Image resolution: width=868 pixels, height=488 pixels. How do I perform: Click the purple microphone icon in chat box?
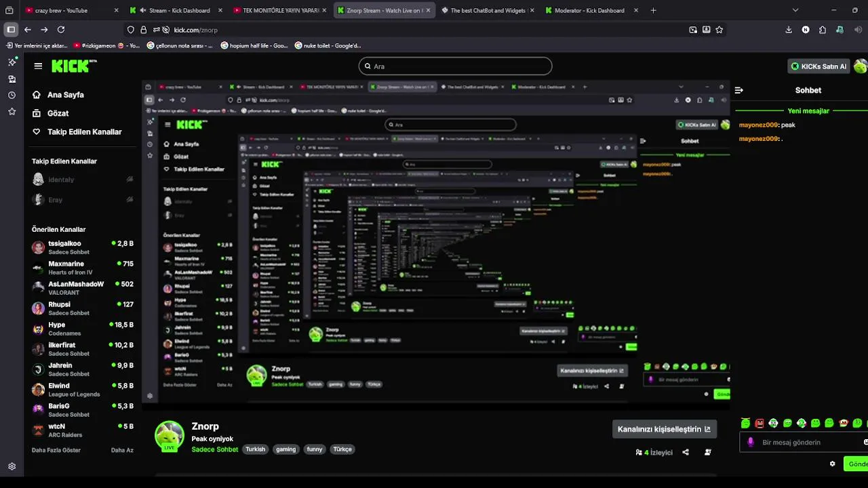(x=750, y=442)
